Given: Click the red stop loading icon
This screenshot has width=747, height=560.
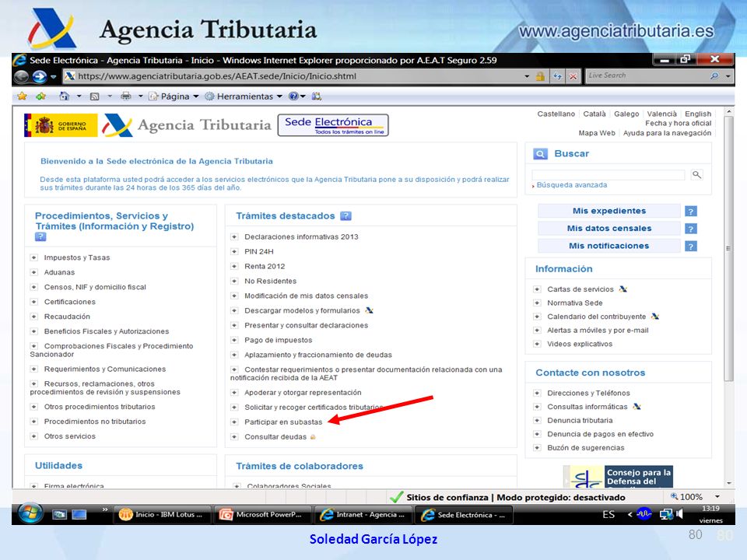Looking at the screenshot, I should point(573,76).
